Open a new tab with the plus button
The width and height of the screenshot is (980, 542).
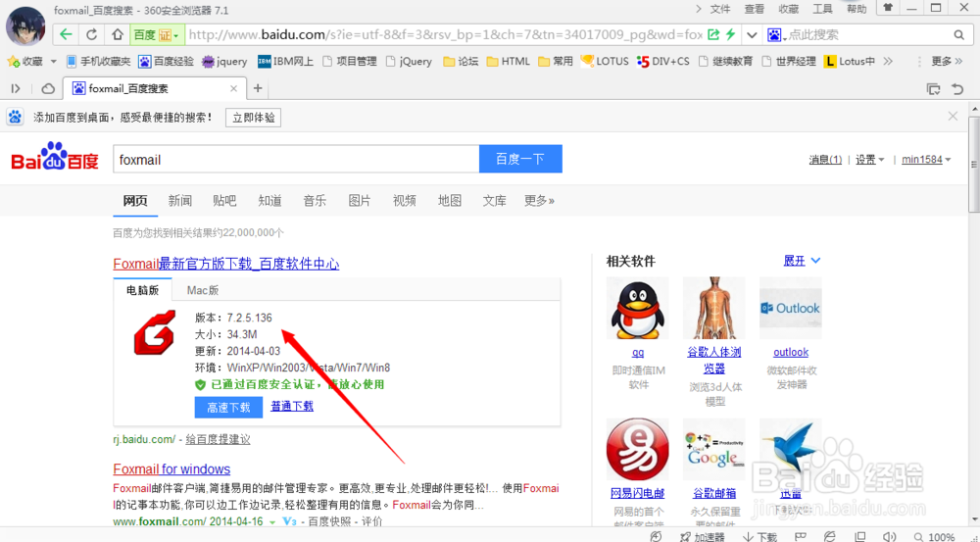258,89
